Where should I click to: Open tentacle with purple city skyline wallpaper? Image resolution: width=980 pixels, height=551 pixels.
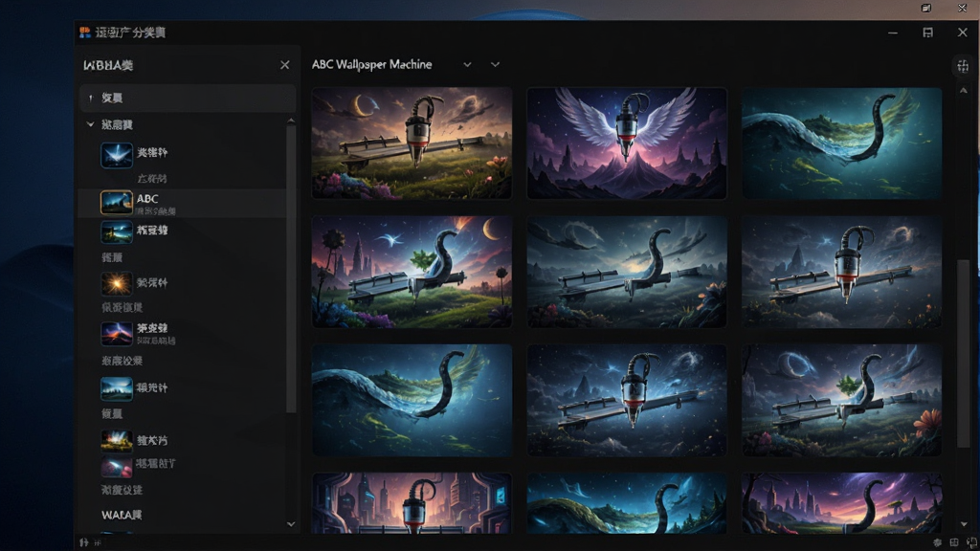(842, 503)
